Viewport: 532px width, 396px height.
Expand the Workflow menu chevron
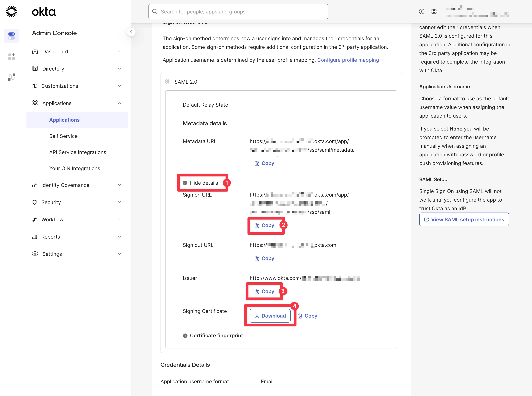(x=120, y=219)
